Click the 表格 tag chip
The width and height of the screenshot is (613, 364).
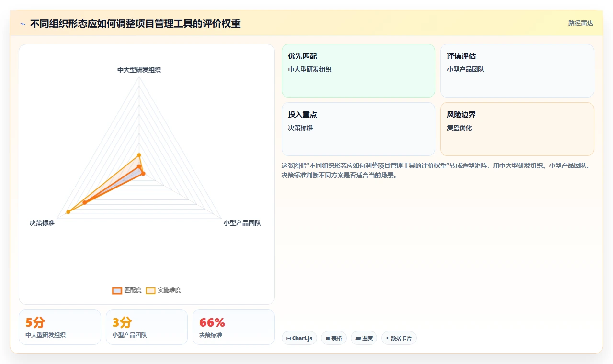[x=334, y=338]
